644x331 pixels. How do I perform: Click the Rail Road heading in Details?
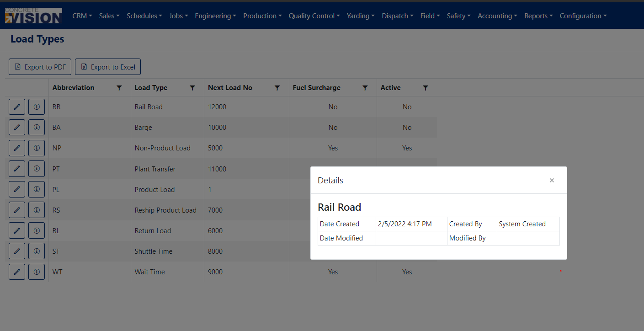point(340,207)
